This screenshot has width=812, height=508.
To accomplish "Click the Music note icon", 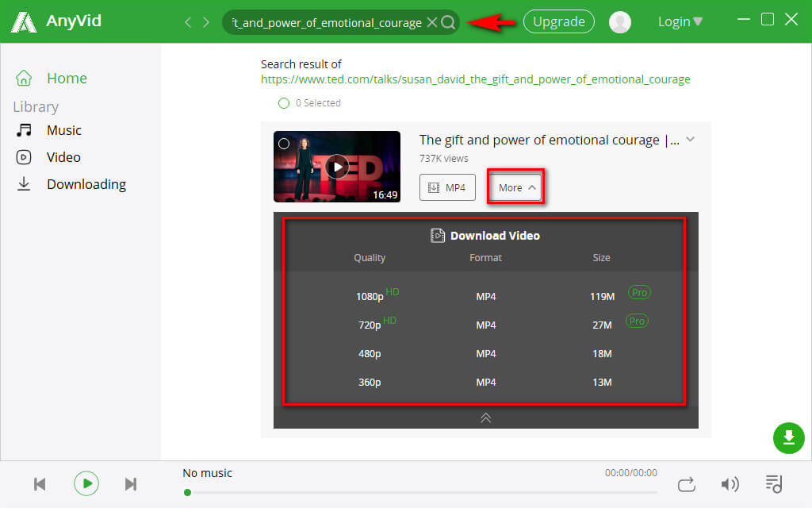I will tap(24, 130).
